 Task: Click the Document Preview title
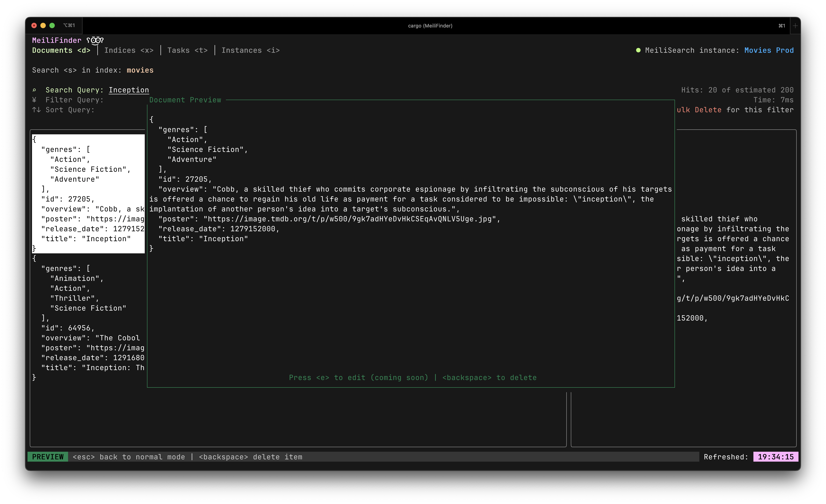(185, 100)
